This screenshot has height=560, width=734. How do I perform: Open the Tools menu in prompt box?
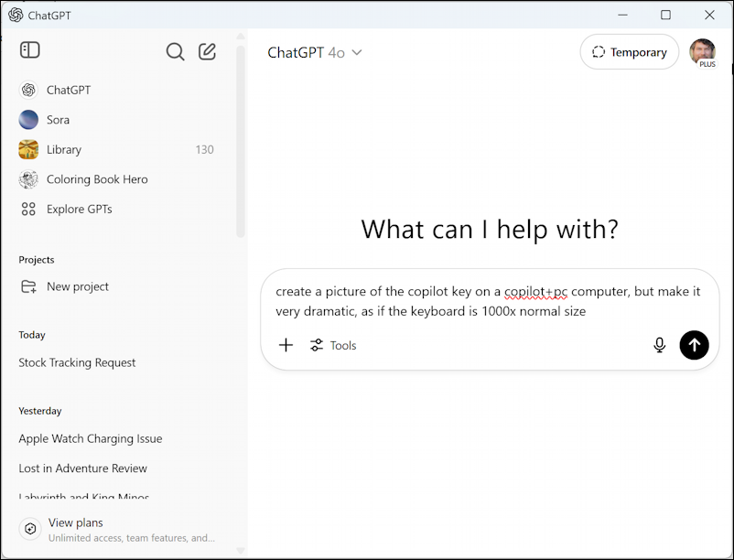pyautogui.click(x=333, y=345)
